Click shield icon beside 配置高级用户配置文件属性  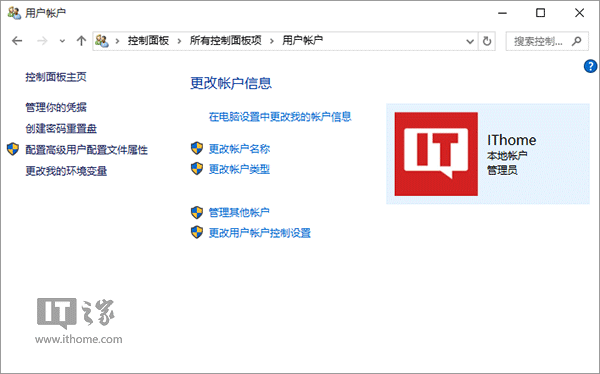tap(13, 149)
